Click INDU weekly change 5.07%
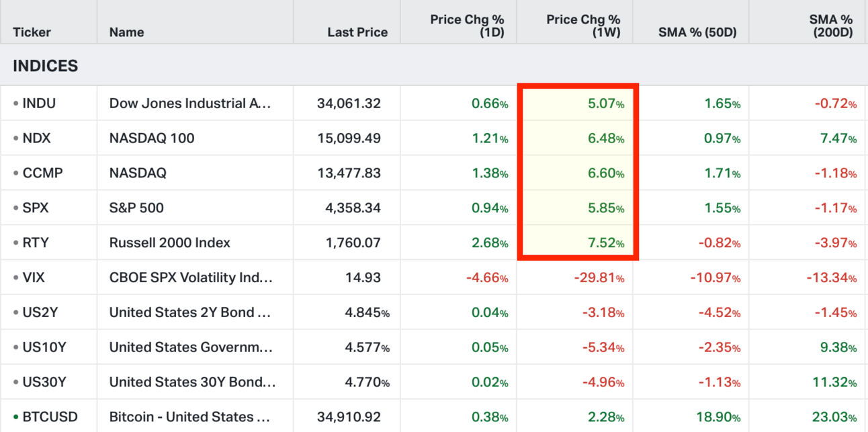 (606, 103)
